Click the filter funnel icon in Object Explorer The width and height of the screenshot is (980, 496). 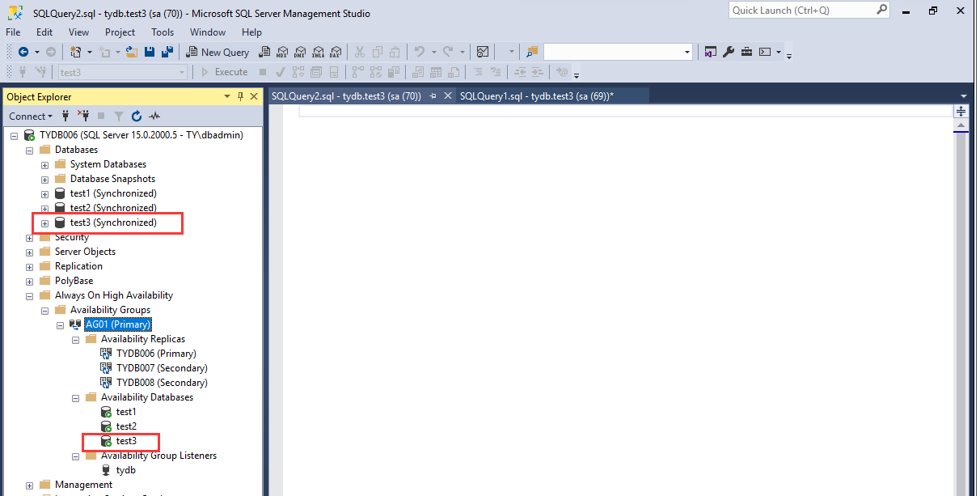click(x=119, y=117)
